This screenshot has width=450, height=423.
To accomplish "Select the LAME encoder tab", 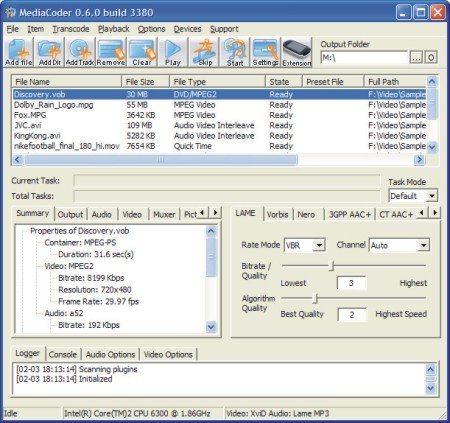I will pyautogui.click(x=246, y=213).
